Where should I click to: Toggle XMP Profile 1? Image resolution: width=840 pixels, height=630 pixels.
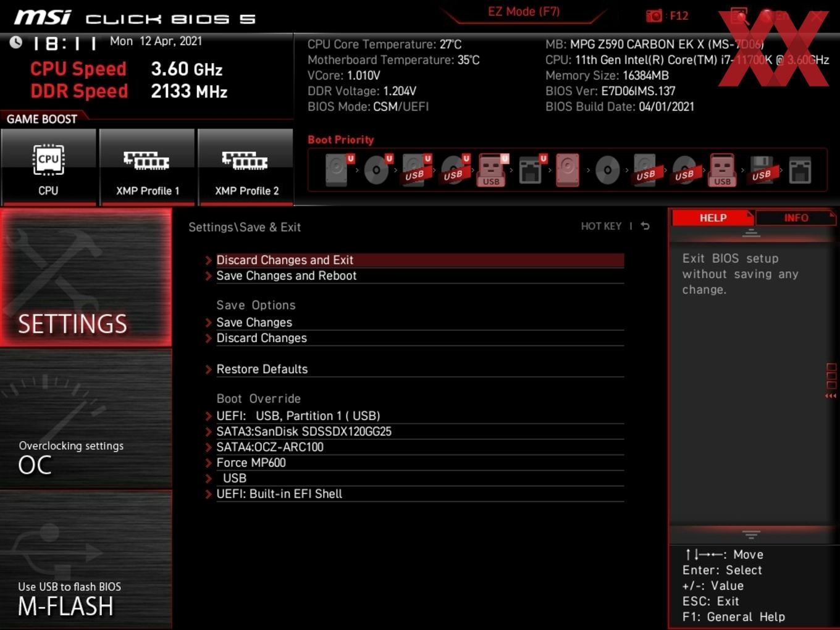point(147,166)
